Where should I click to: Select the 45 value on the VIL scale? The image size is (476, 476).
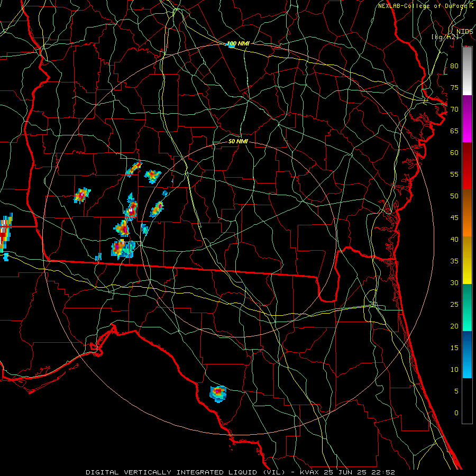454,218
